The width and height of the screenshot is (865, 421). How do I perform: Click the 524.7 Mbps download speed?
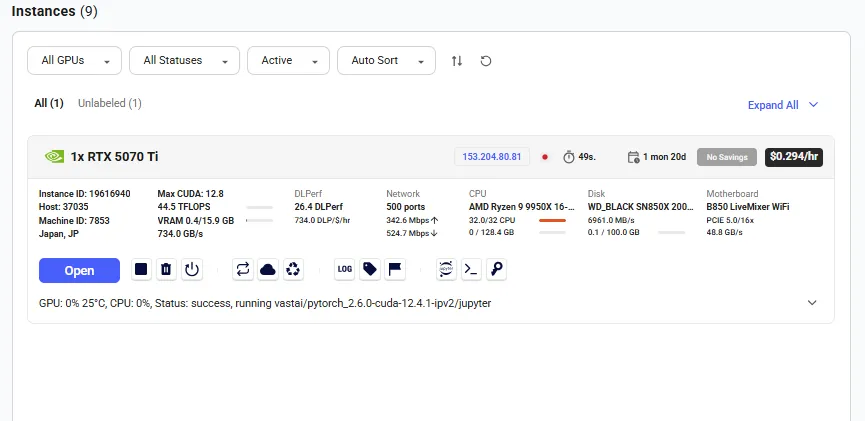coord(413,233)
